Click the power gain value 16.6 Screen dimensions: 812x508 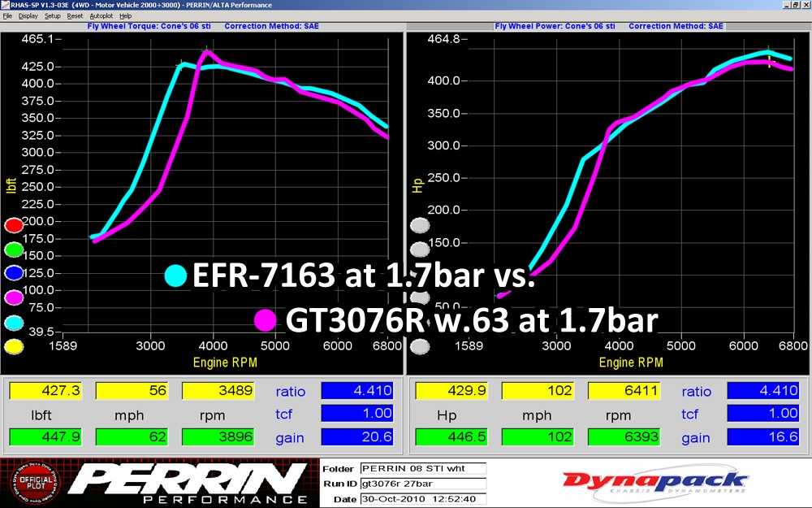[763, 436]
